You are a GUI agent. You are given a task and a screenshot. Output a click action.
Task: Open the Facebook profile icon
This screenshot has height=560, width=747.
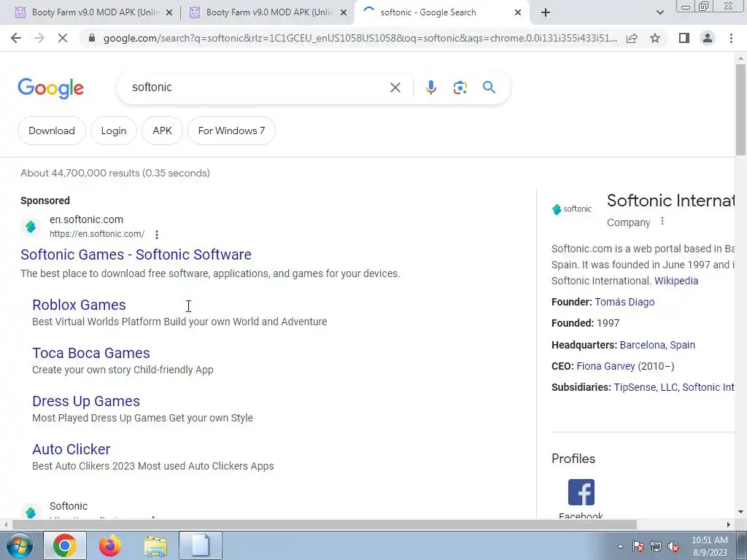[581, 492]
